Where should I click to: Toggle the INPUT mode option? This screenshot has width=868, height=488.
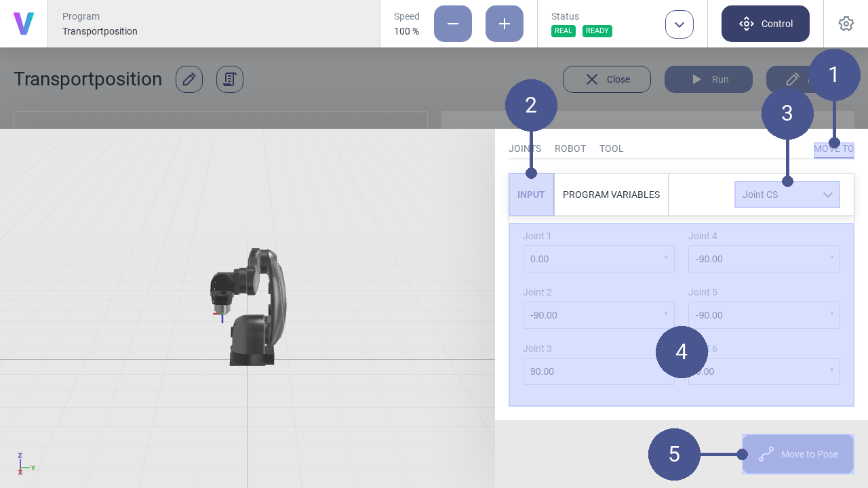(x=531, y=195)
